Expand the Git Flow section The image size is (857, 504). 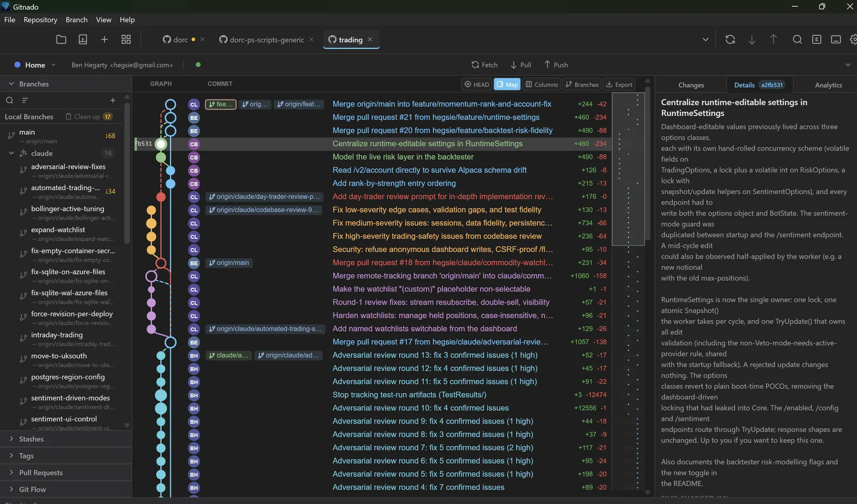11,490
